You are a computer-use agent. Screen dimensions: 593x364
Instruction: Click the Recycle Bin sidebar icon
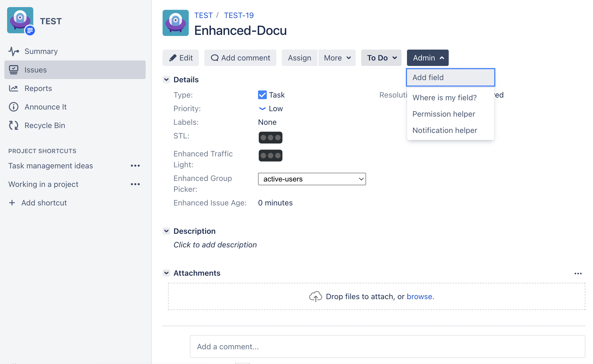14,125
